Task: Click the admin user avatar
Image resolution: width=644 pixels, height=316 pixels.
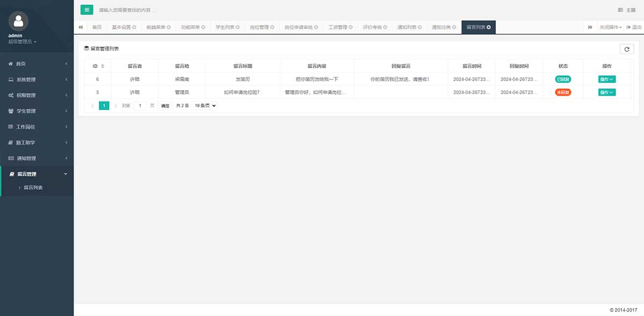Action: pos(19,21)
